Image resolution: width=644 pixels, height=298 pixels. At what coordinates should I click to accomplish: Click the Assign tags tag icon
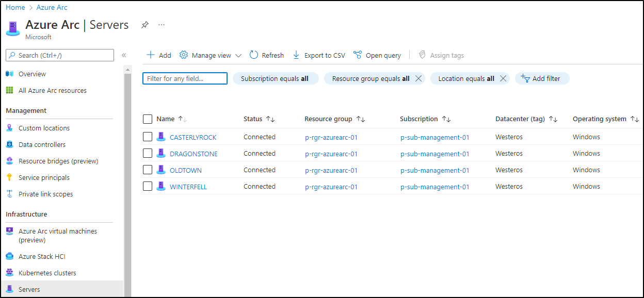coord(422,55)
